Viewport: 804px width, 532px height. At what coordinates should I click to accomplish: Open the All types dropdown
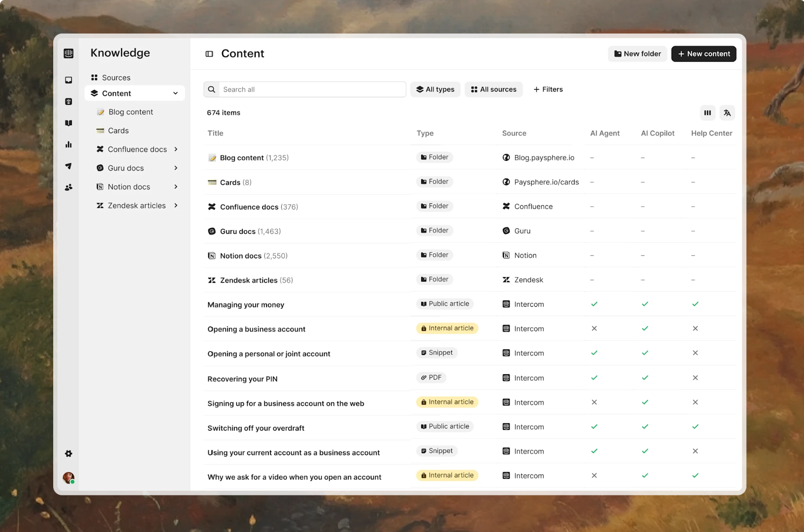[435, 89]
